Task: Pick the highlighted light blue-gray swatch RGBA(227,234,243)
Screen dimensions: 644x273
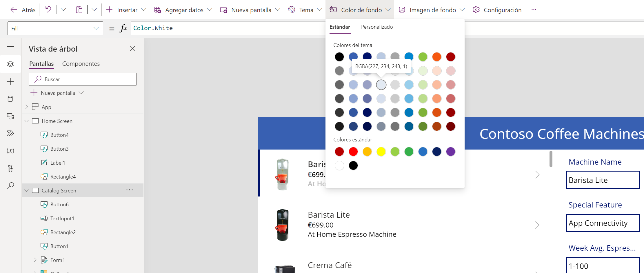Action: [381, 85]
